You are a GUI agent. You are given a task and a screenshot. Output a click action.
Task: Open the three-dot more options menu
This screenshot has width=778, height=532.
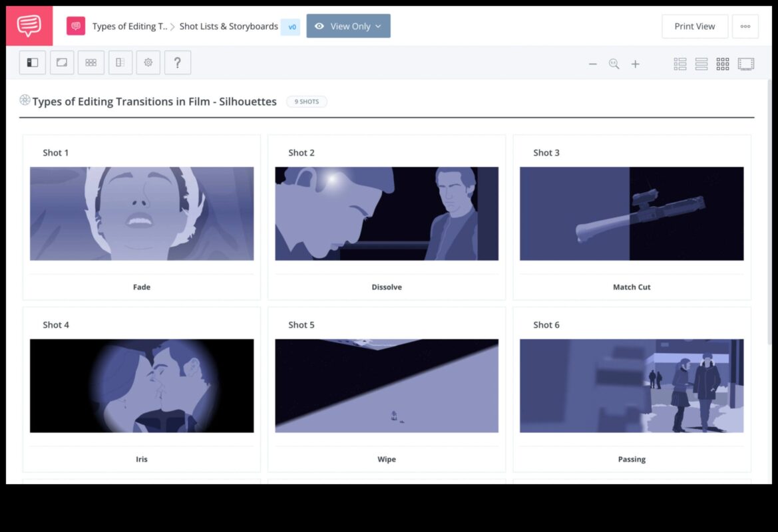click(x=745, y=27)
